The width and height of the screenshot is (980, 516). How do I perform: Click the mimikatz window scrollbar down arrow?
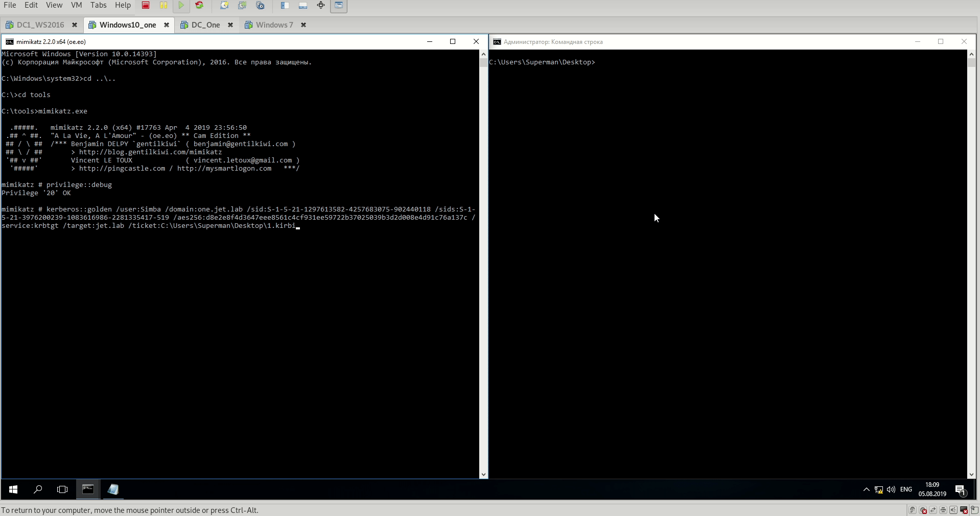483,475
